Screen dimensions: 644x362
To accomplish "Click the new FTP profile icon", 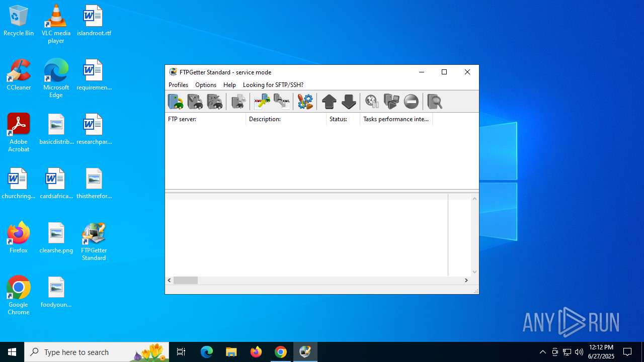I will [176, 102].
